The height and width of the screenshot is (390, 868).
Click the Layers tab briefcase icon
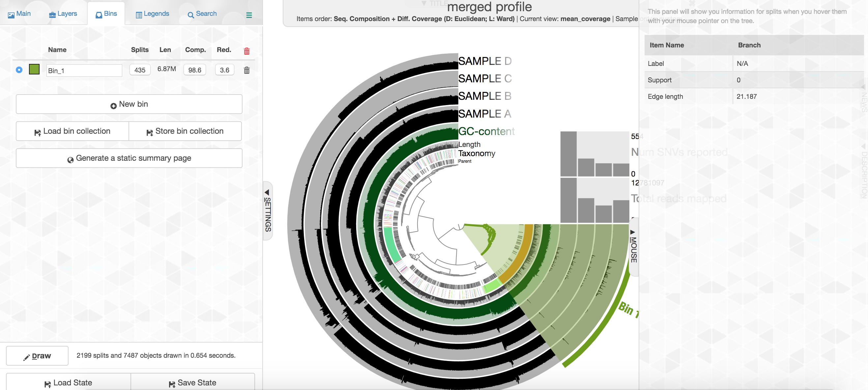point(52,15)
